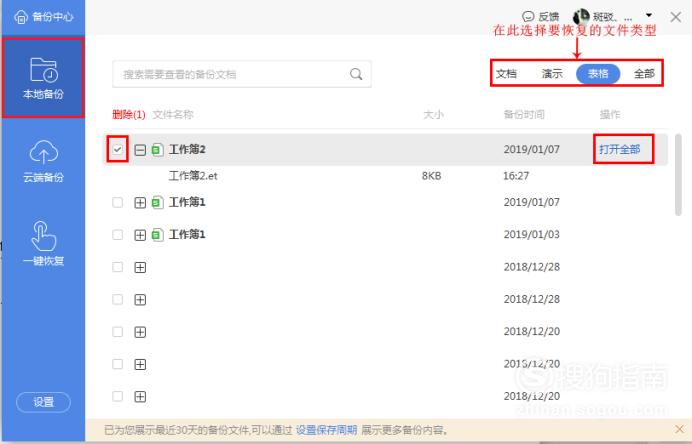Check the box for second 2018/12/20 row
Image resolution: width=692 pixels, height=444 pixels.
(x=117, y=364)
